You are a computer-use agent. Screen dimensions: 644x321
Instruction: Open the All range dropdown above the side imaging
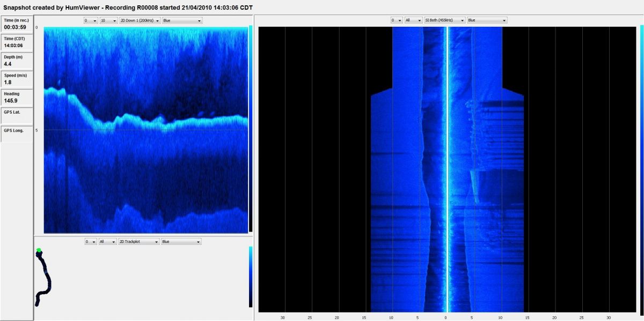point(412,20)
